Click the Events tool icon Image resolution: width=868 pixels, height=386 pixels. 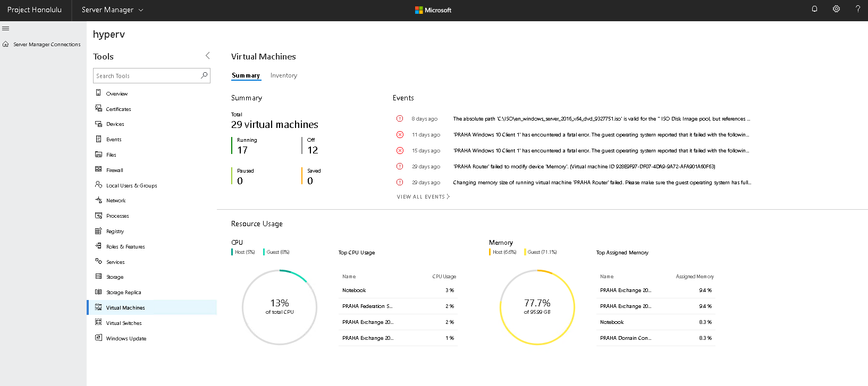tap(98, 139)
